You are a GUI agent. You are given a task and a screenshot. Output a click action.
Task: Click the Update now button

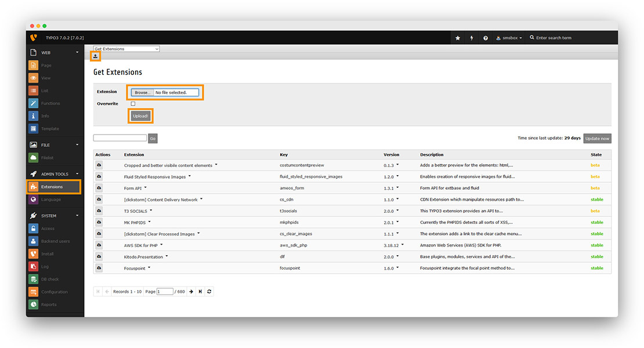coord(597,138)
